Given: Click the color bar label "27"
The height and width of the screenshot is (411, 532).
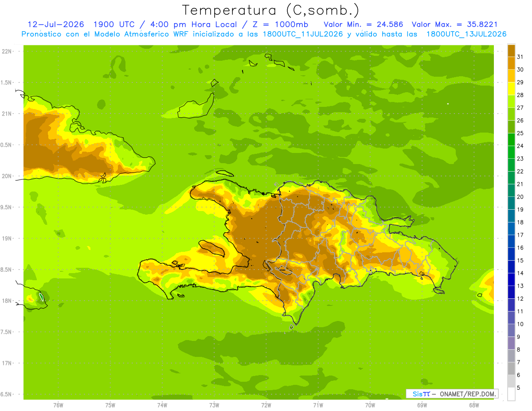Looking at the screenshot, I should tap(520, 108).
